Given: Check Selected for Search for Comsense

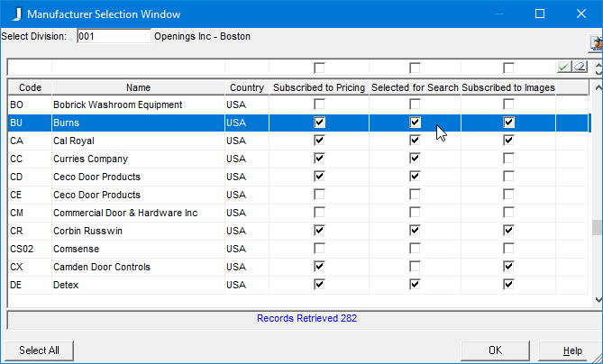Looking at the screenshot, I should click(x=415, y=249).
